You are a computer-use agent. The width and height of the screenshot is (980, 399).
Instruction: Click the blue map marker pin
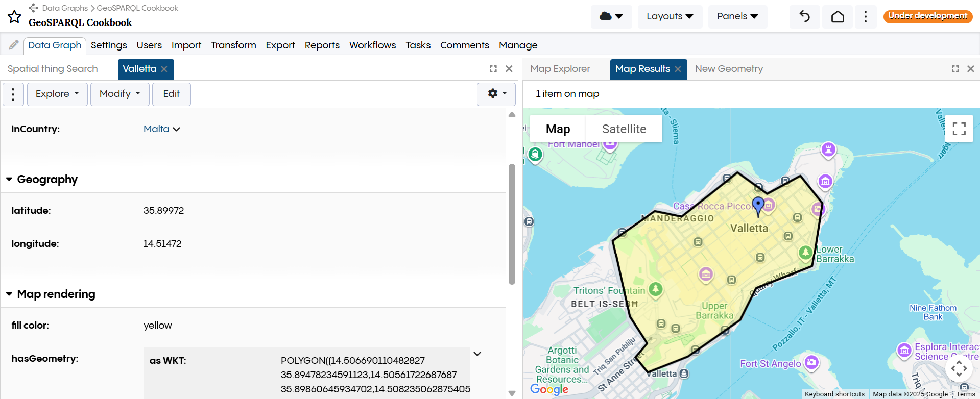point(758,205)
